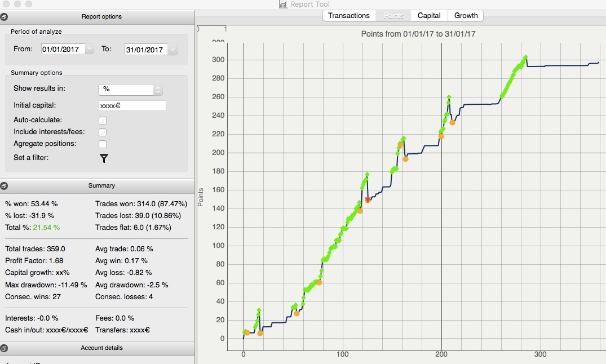Viewport: 606px width, 364px height.
Task: Click the window close button
Action: pyautogui.click(x=6, y=4)
